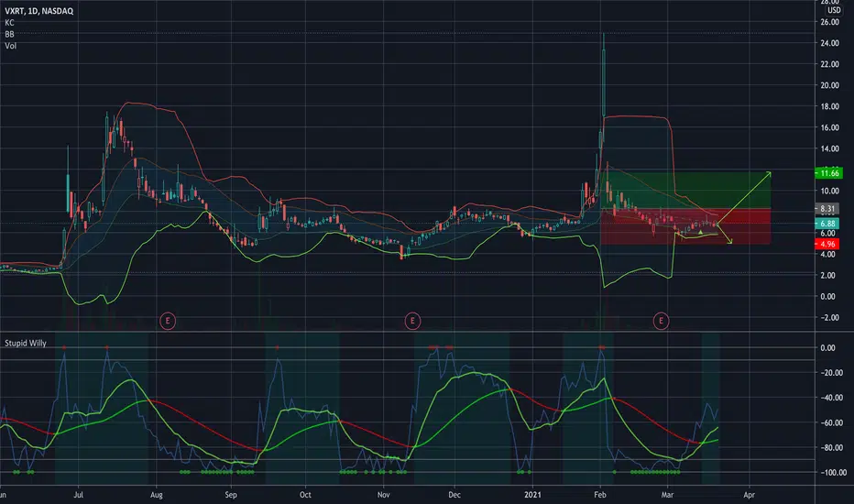This screenshot has width=854, height=504.
Task: Click the Feb label on the time axis
Action: tap(599, 495)
